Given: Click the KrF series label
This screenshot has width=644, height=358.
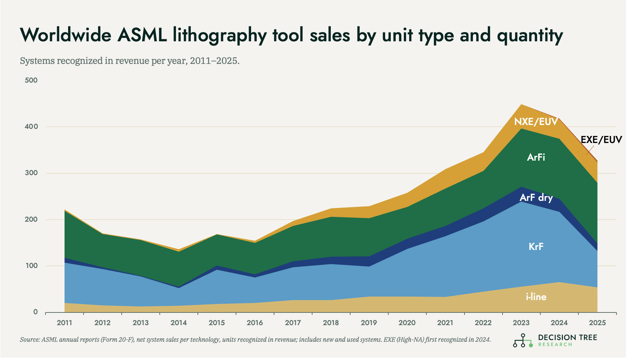Looking at the screenshot, I should click(536, 246).
